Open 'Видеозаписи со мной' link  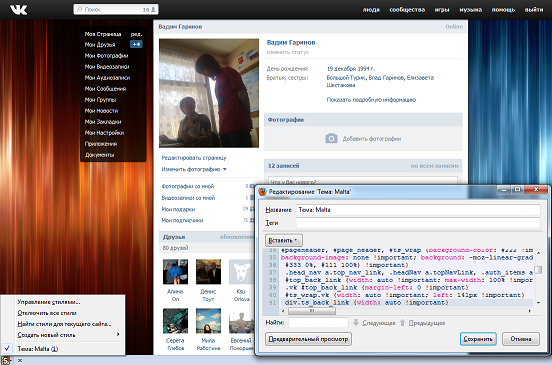click(x=188, y=198)
